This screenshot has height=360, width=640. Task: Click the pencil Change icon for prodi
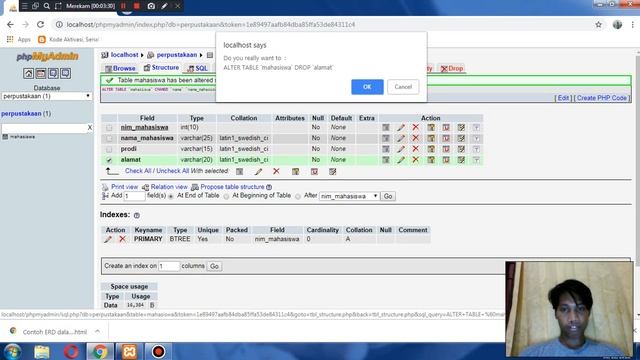pos(401,149)
